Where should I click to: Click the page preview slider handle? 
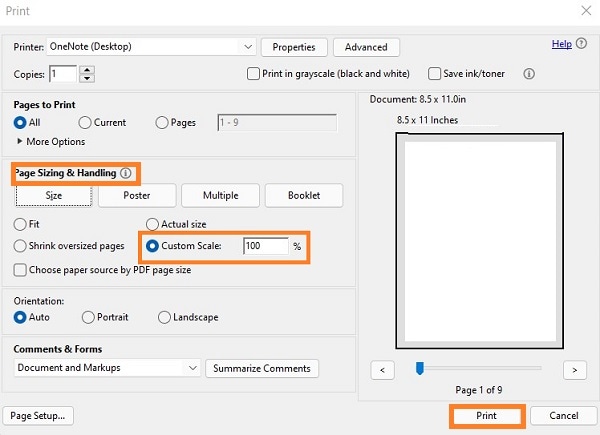(420, 368)
